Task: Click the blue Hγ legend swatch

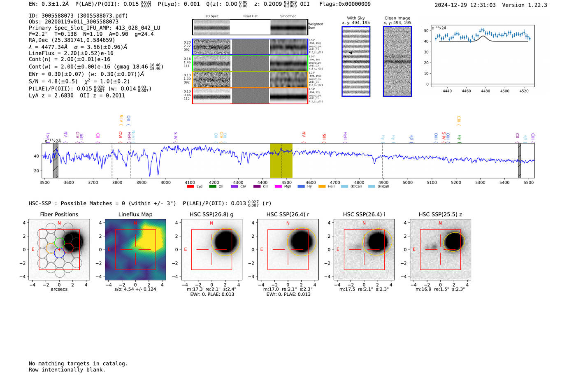Action: point(301,186)
